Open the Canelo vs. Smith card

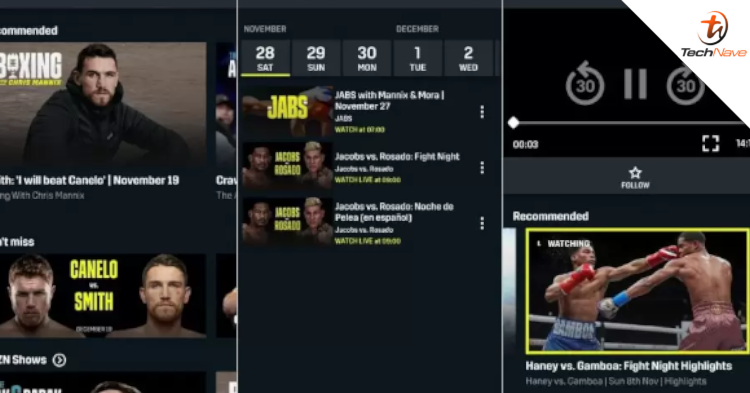click(103, 295)
